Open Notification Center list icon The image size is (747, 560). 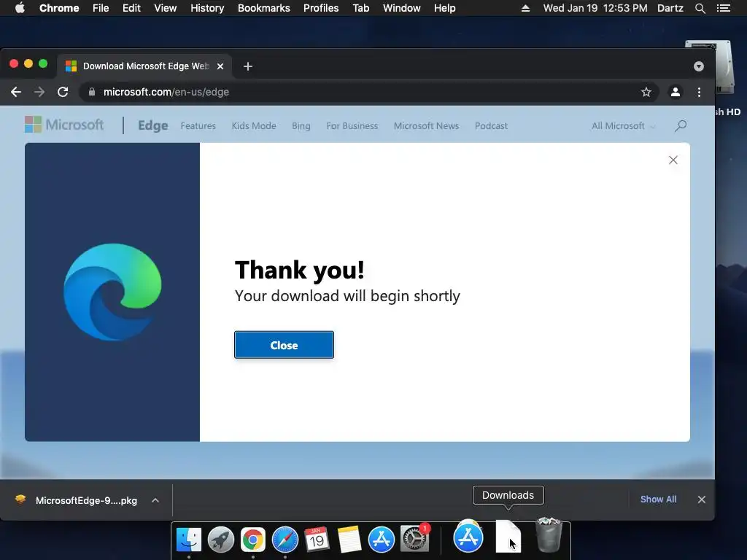click(724, 8)
